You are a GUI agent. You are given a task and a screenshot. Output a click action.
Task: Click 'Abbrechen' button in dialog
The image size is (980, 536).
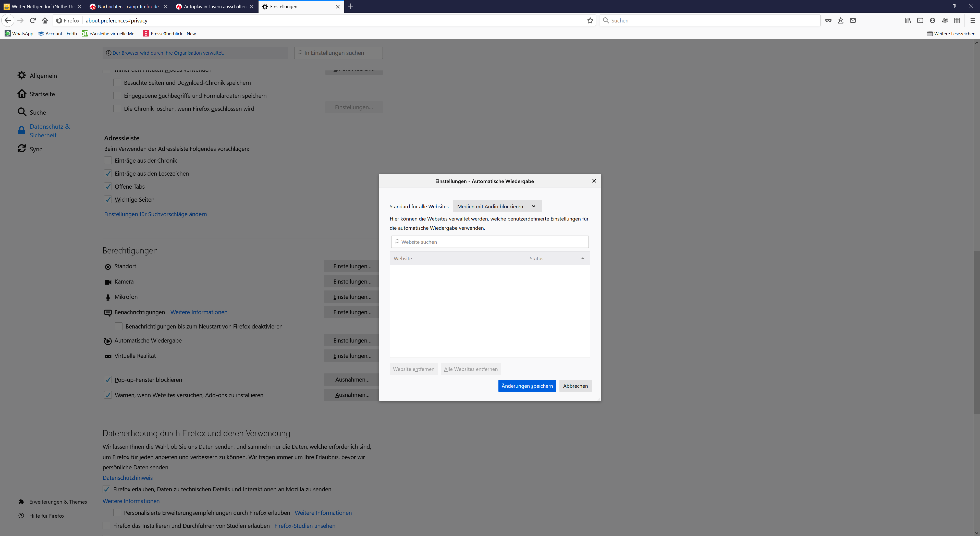click(x=575, y=386)
